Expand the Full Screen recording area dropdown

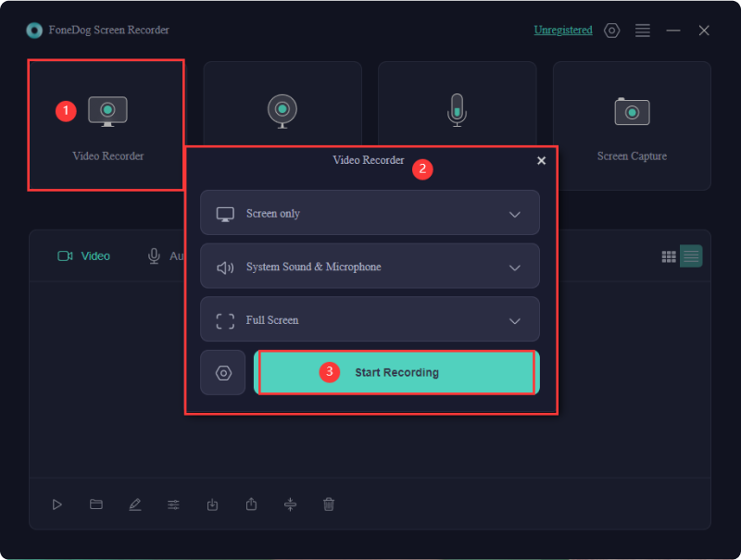(x=370, y=319)
